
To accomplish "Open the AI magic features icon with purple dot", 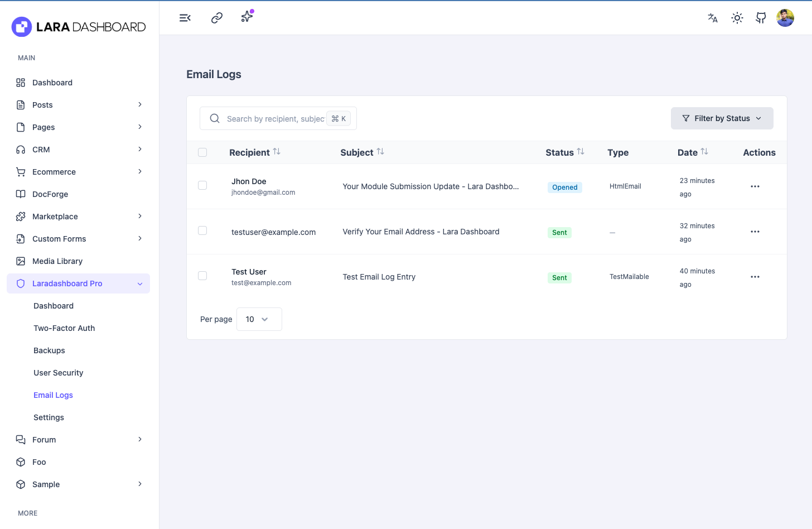I will [246, 17].
